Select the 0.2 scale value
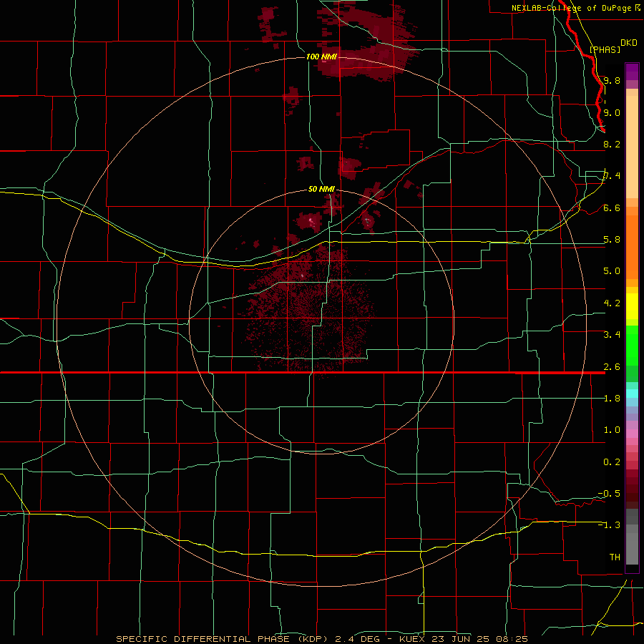 coord(612,462)
